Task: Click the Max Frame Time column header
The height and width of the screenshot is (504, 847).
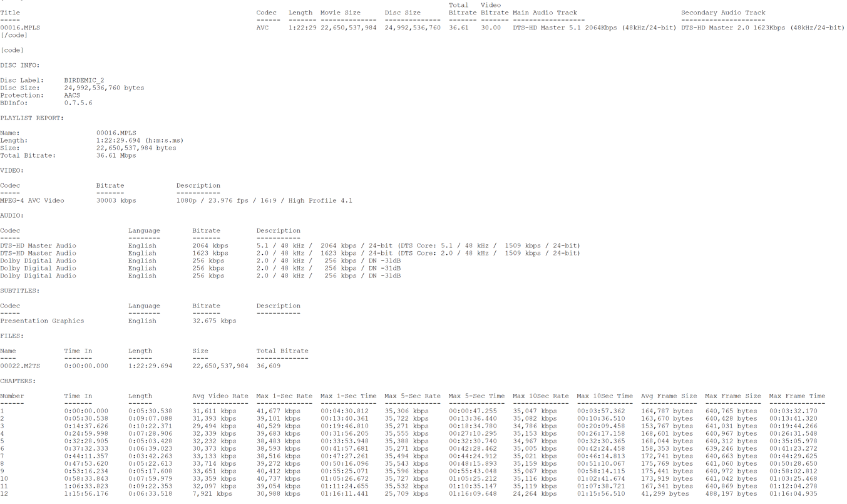Action: (x=797, y=396)
